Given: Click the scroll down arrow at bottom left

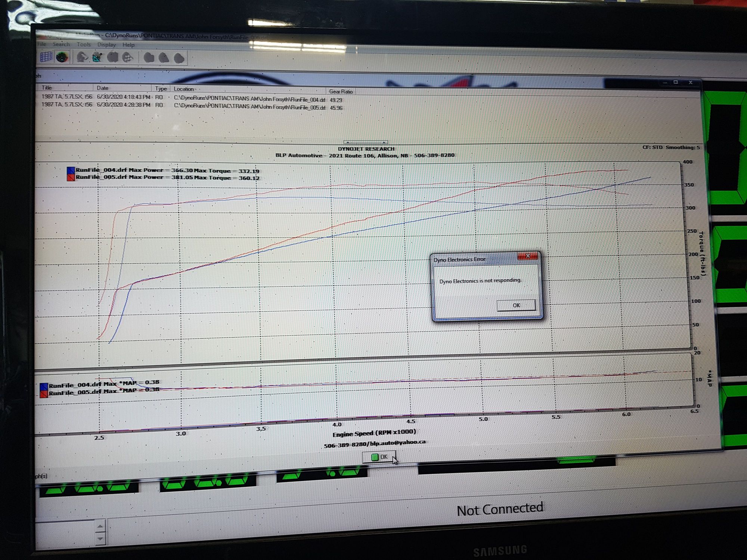Looking at the screenshot, I should click(x=100, y=538).
